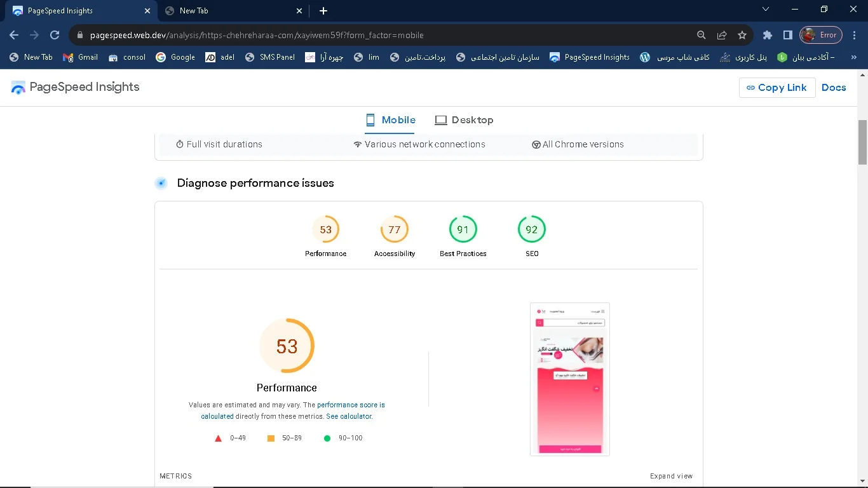
Task: Open the See calculator link
Action: pos(349,417)
